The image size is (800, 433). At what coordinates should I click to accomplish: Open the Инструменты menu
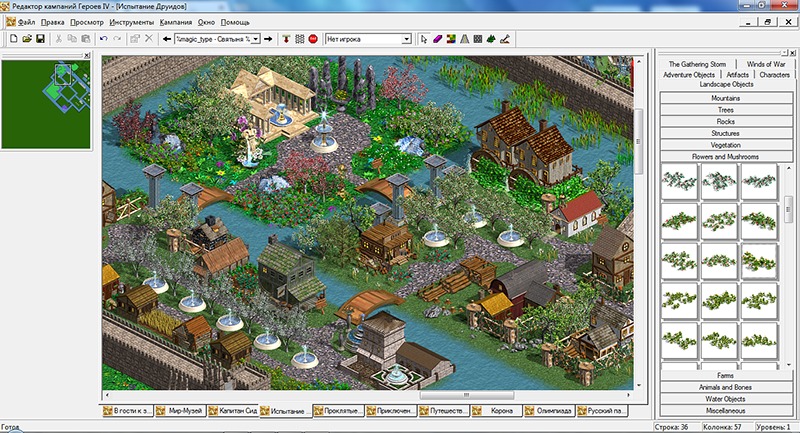[132, 22]
